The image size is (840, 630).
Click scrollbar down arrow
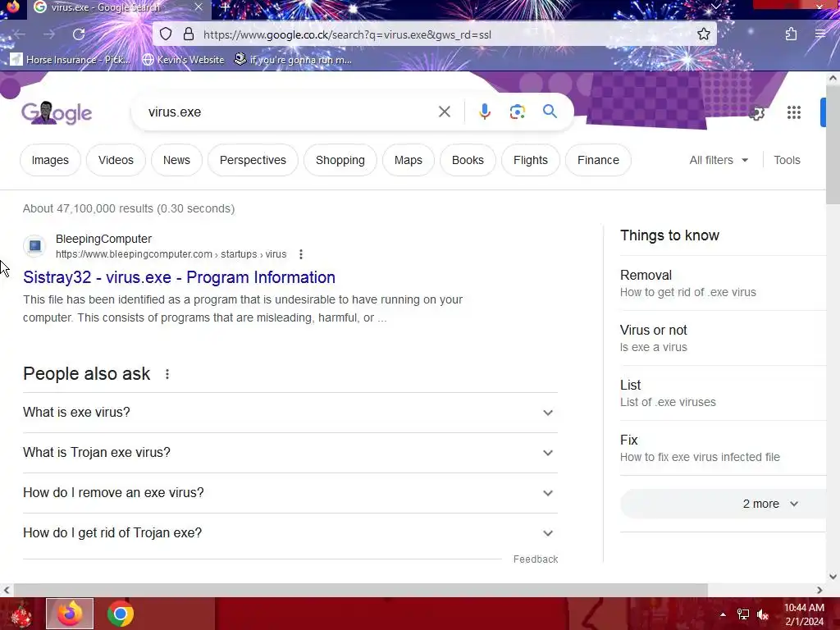[833, 577]
